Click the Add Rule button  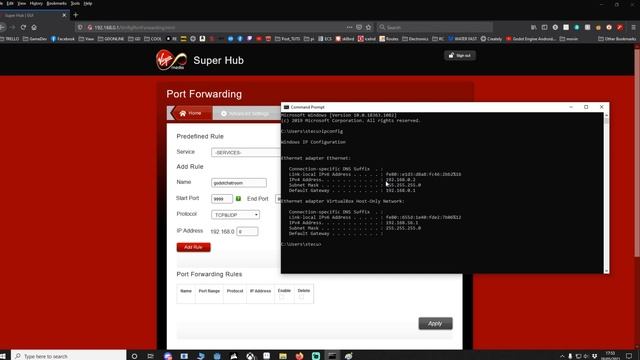(x=193, y=247)
